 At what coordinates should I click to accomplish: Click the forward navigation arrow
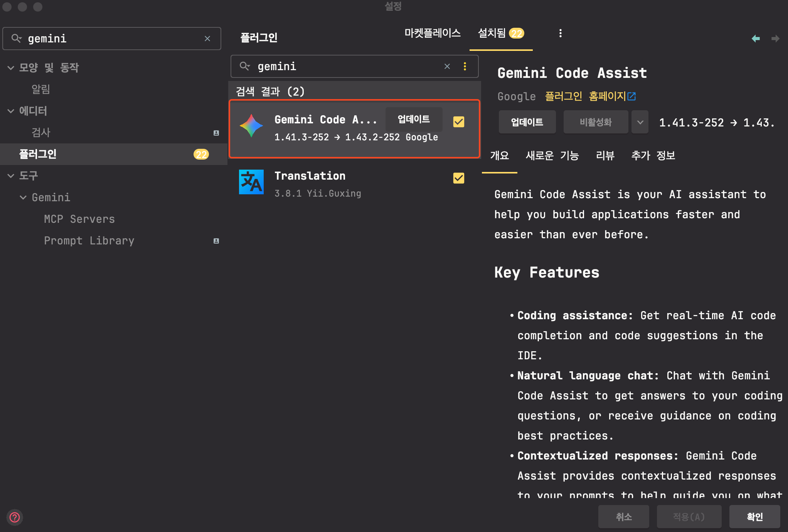(775, 39)
